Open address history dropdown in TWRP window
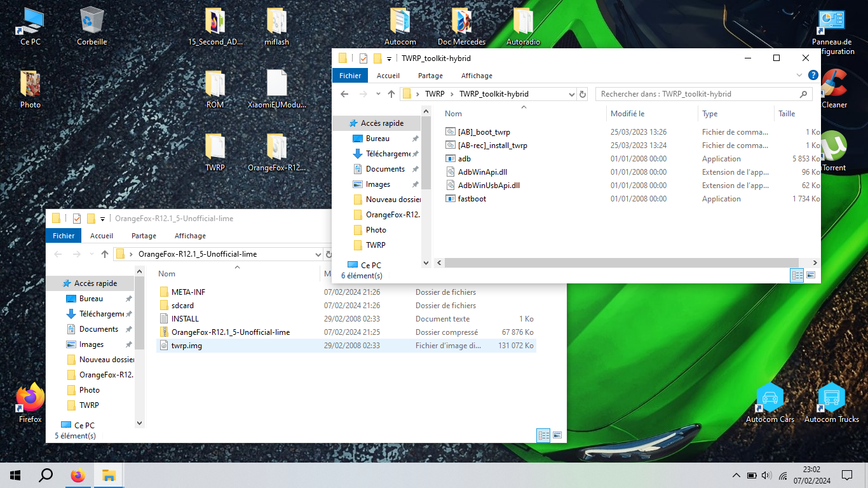This screenshot has width=868, height=488. point(571,94)
